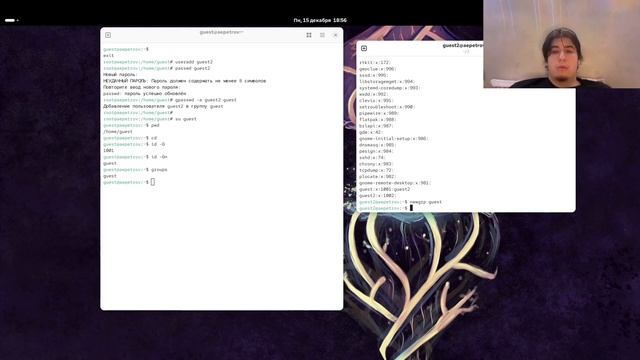The width and height of the screenshot is (640, 360).
Task: Click 'guest:x:1001:guest2' group entry
Action: (x=385, y=189)
